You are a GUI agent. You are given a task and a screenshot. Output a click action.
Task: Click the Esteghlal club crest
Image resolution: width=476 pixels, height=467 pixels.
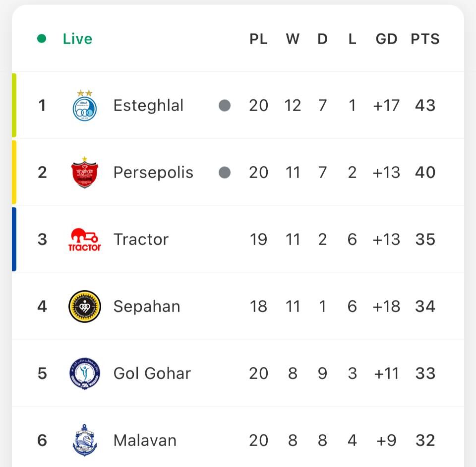pyautogui.click(x=84, y=106)
